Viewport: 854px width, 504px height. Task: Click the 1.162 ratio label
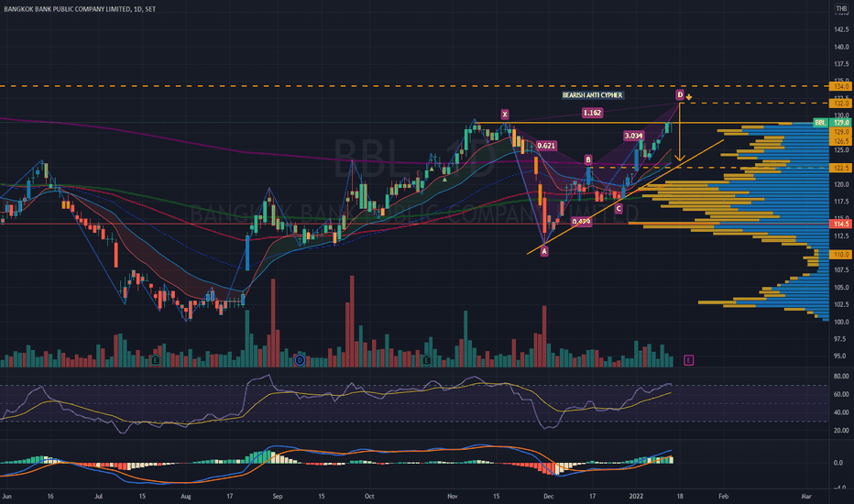coord(592,113)
